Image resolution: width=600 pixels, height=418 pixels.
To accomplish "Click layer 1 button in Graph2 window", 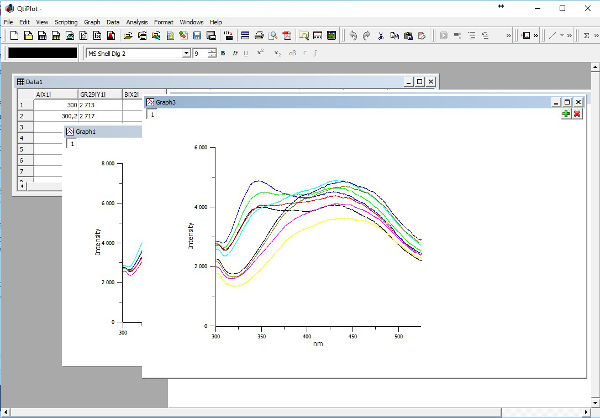I will point(152,115).
